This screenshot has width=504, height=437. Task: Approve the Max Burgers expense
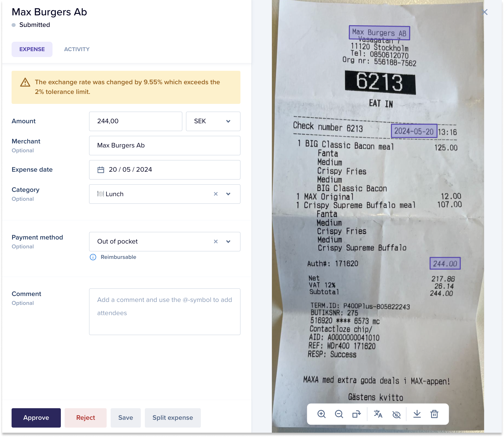pos(36,418)
